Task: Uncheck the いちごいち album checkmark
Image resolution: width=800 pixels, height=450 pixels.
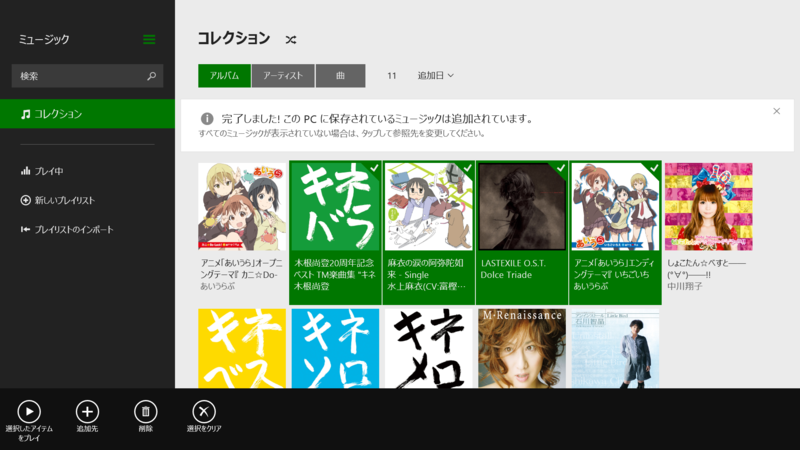Action: [x=654, y=168]
